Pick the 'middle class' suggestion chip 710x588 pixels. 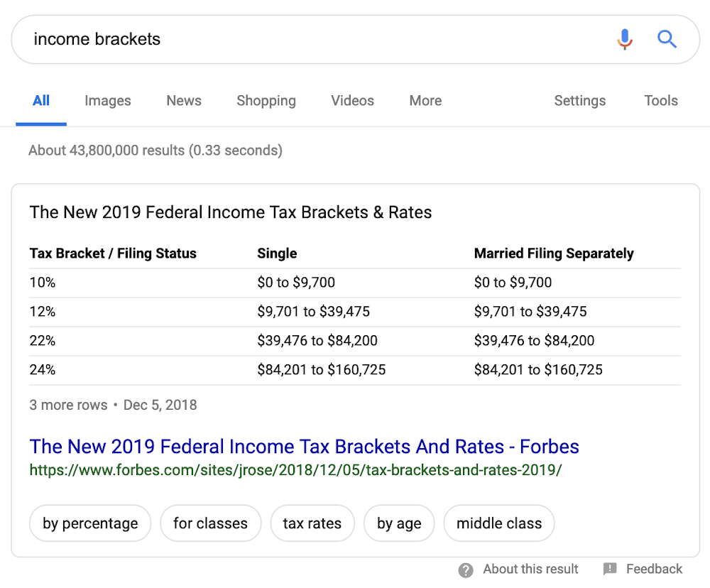[498, 524]
